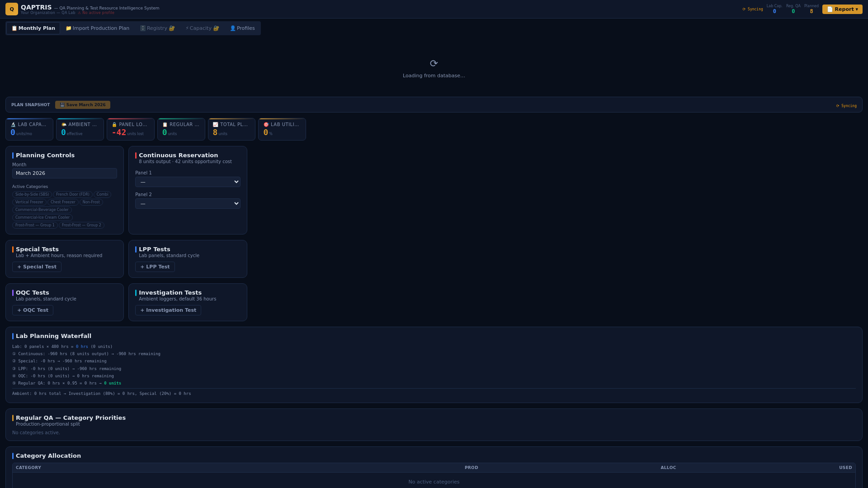Toggle the Frost-Frost — Group 2 chip
Viewport: 868px width, 488px height.
tap(81, 225)
